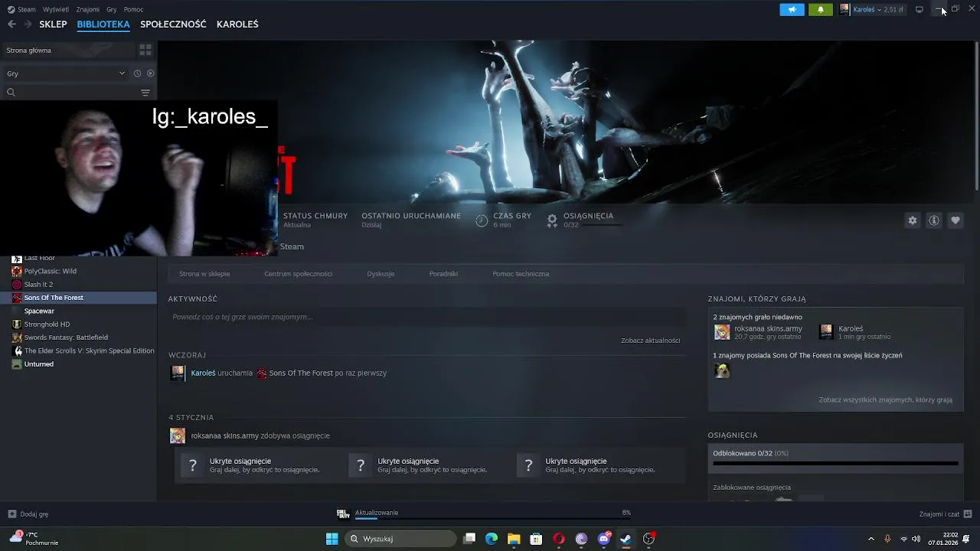Click roksanaa skins.army avatar in friends panel
This screenshot has width=980, height=551.
point(722,332)
